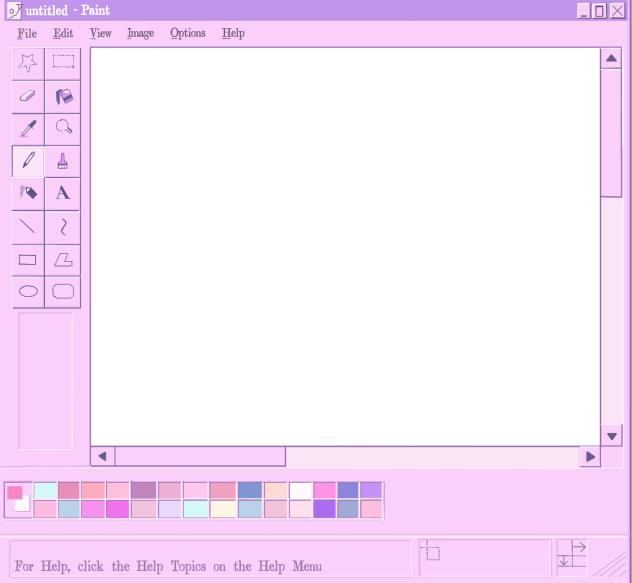Screen dimensions: 632x583
Task: Click the white background color box
Action: [x=23, y=504]
